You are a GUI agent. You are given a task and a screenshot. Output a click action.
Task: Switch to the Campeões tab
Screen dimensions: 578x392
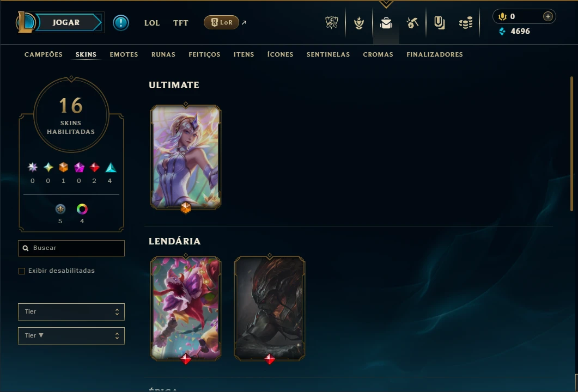click(44, 54)
